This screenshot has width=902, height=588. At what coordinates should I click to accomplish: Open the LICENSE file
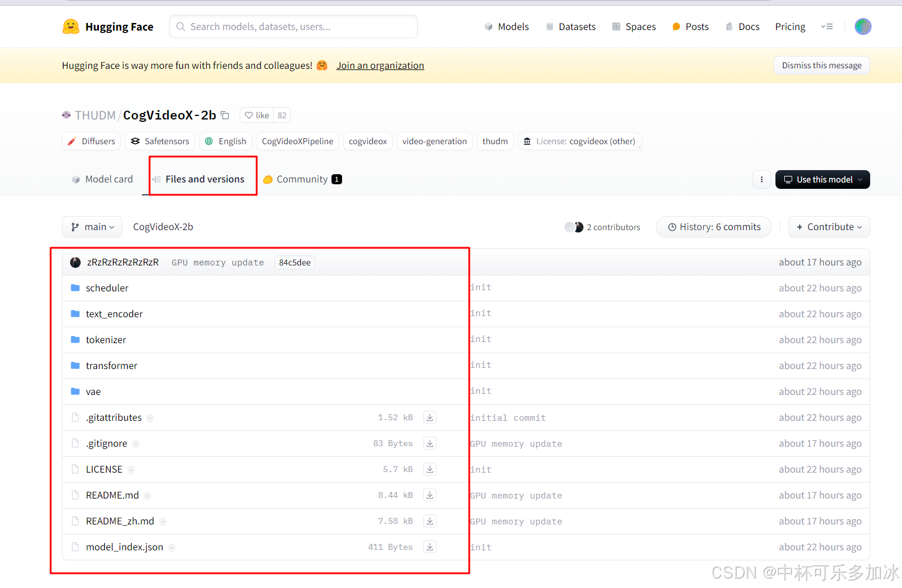pos(104,469)
